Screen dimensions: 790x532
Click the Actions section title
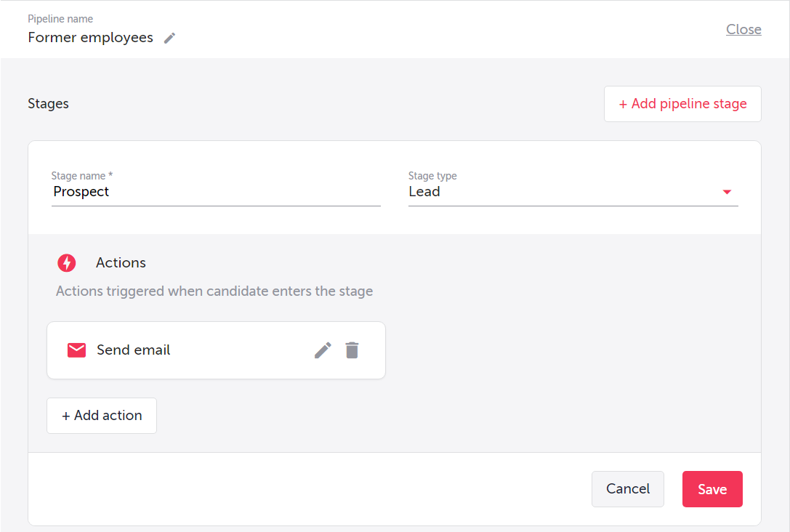[121, 263]
